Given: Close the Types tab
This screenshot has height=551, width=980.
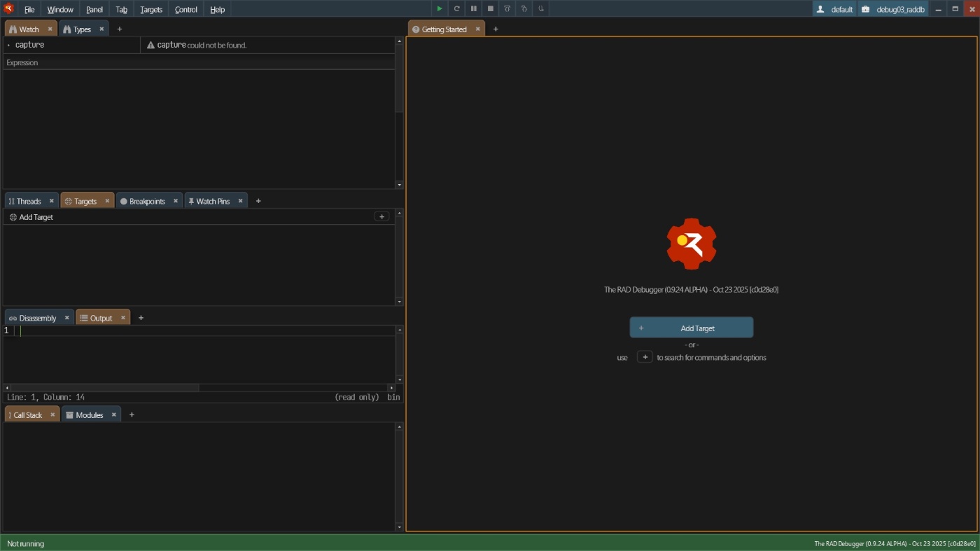Looking at the screenshot, I should coord(101,29).
